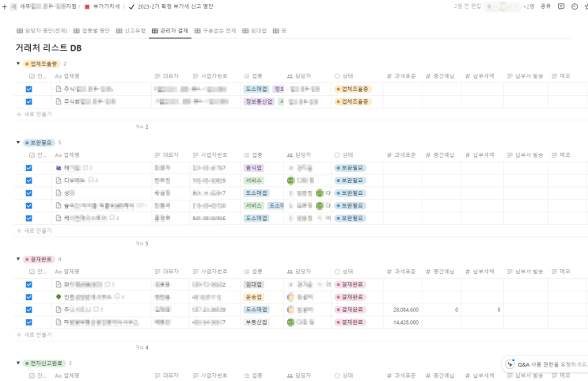The height and width of the screenshot is (381, 588).
Task: Click 새로 만들기 under 보완필요 group
Action: [x=34, y=231]
